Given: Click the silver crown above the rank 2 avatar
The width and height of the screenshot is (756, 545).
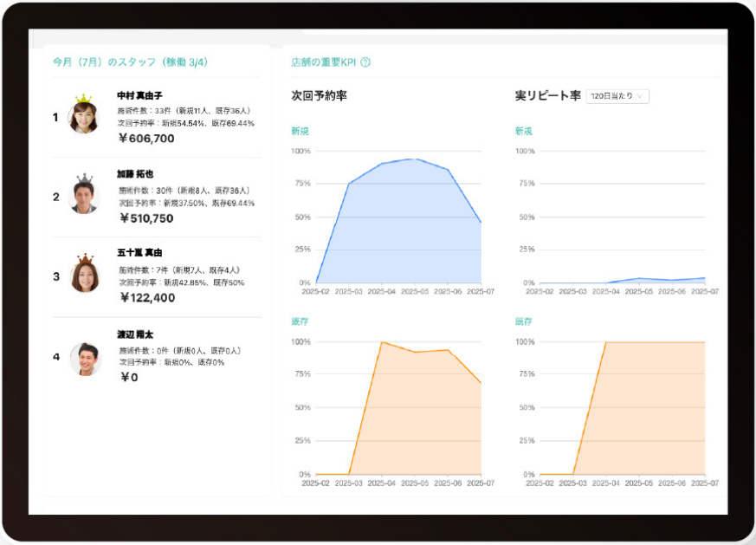Looking at the screenshot, I should [84, 178].
